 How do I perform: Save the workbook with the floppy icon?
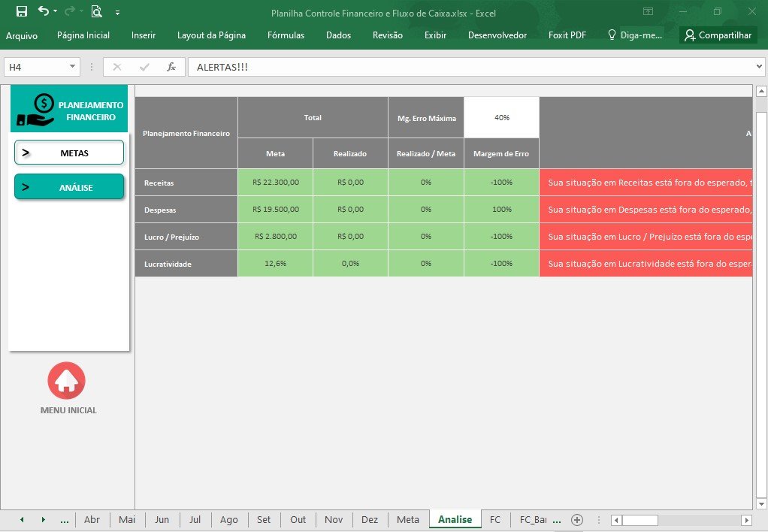point(22,11)
